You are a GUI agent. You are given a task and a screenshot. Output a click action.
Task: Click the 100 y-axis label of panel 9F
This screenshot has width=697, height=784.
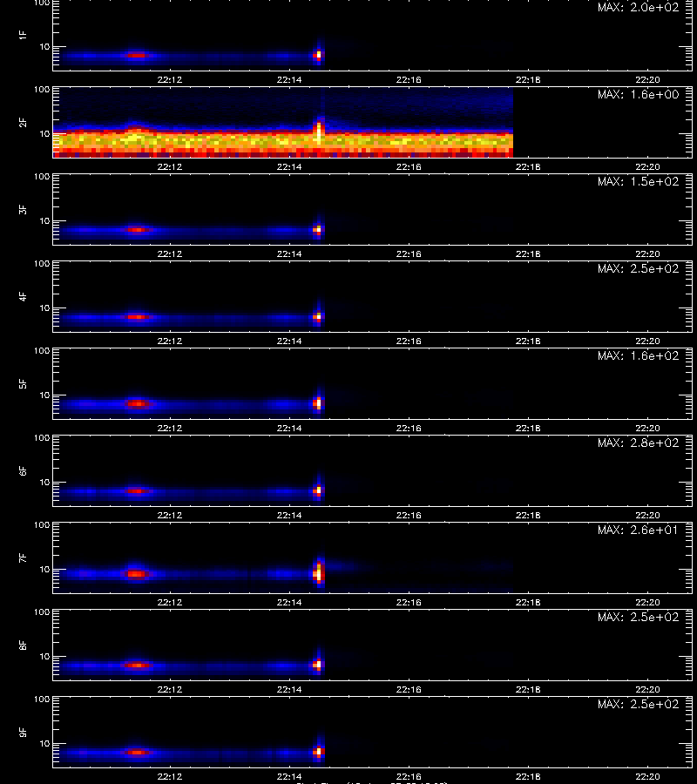[x=42, y=699]
